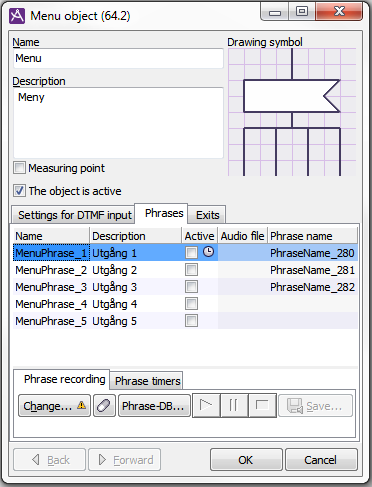372x487 pixels.
Task: Confirm with the OK button
Action: [x=246, y=460]
